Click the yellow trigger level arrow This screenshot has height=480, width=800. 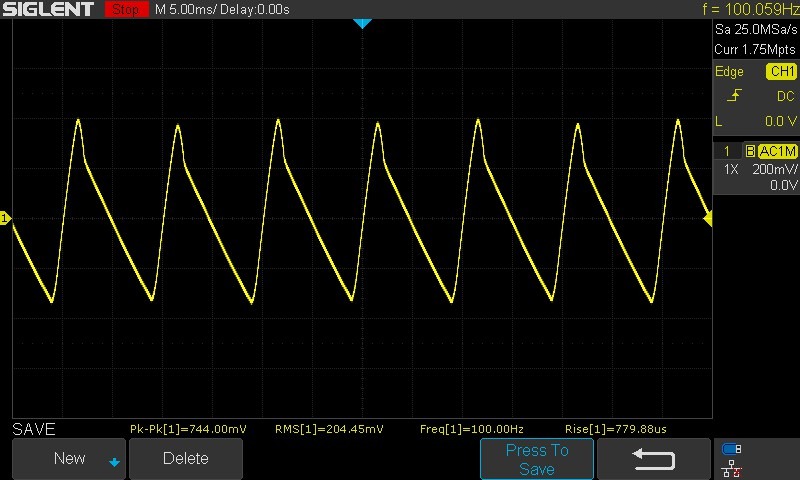pos(708,219)
